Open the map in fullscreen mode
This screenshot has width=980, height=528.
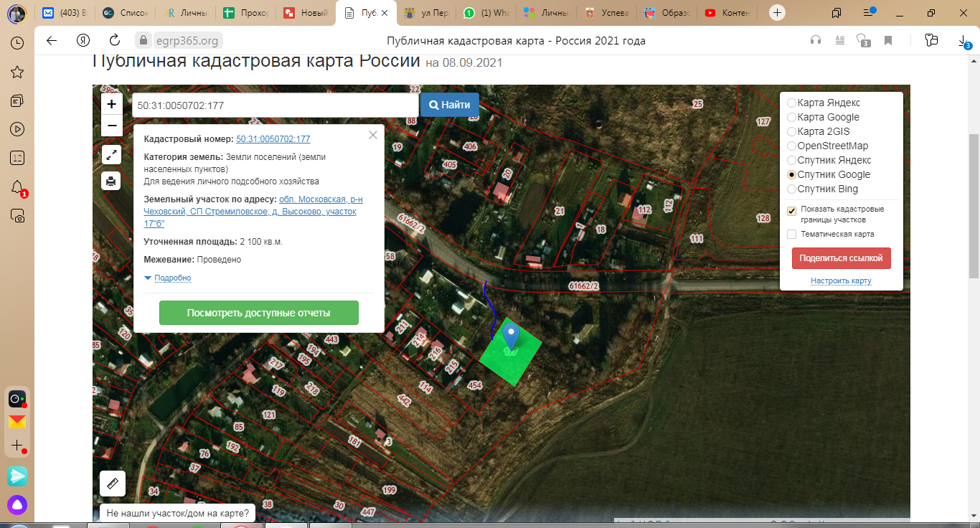[x=111, y=154]
